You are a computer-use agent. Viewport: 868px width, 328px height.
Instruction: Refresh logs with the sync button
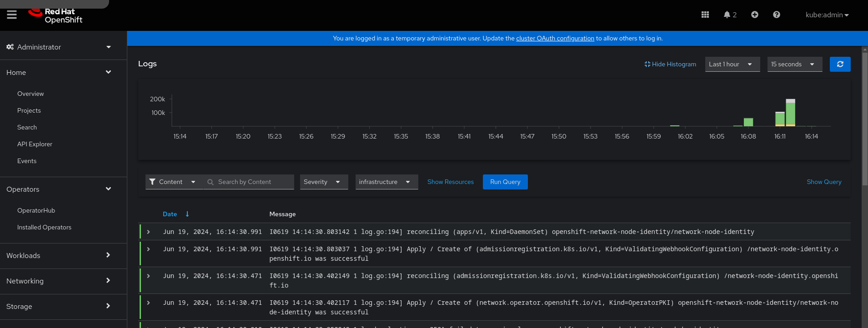coord(840,65)
